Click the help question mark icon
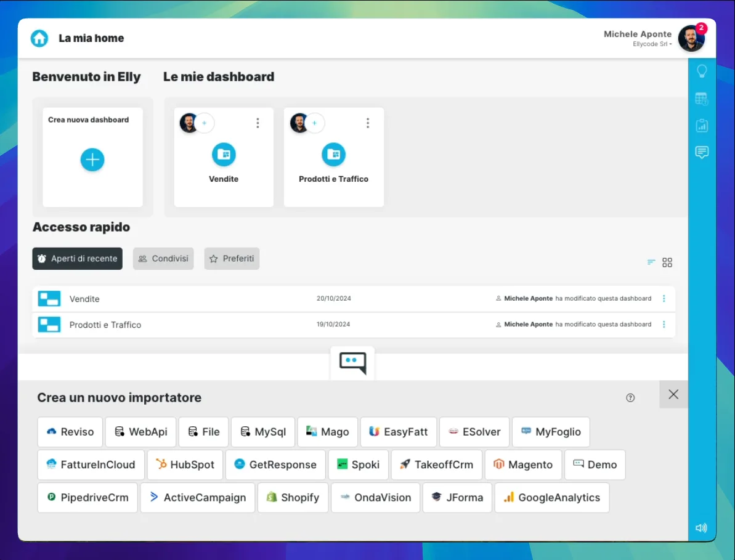The image size is (735, 560). click(x=630, y=398)
